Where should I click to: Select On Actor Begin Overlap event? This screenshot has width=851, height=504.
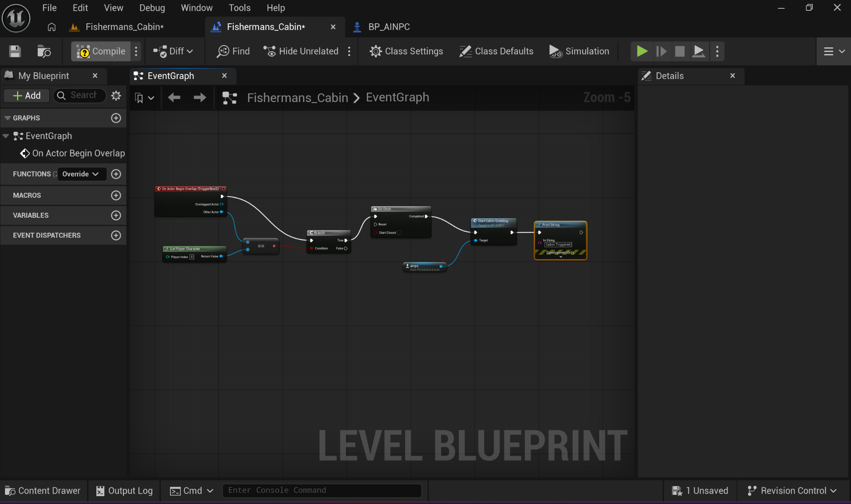tap(73, 153)
